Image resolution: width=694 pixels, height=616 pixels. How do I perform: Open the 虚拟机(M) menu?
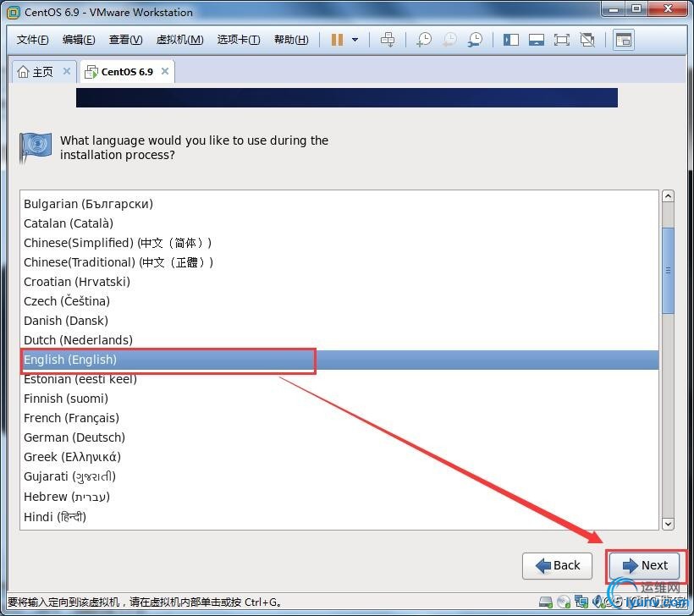179,40
